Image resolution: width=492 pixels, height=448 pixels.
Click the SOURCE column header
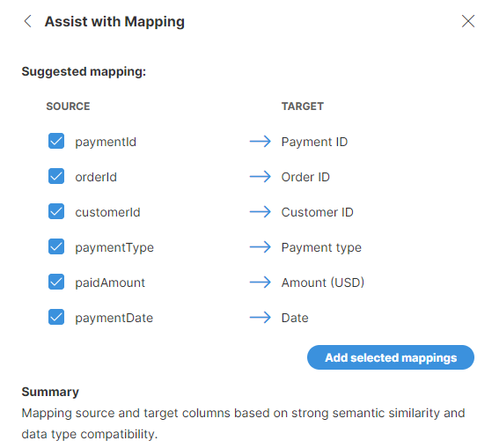click(x=68, y=106)
